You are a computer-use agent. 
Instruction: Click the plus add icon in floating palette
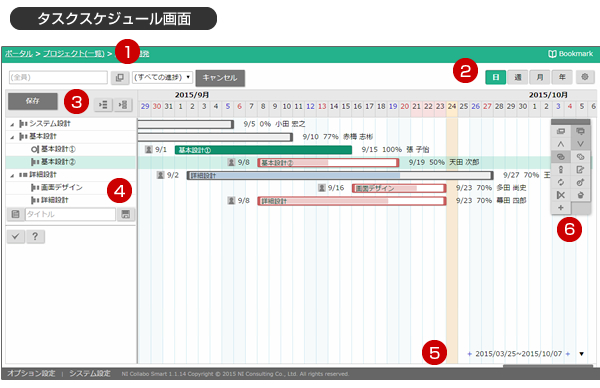[561, 208]
